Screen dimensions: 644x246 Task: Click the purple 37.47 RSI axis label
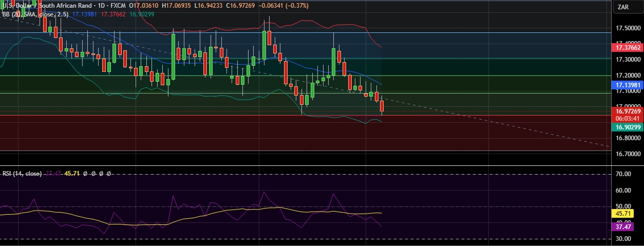coord(623,226)
